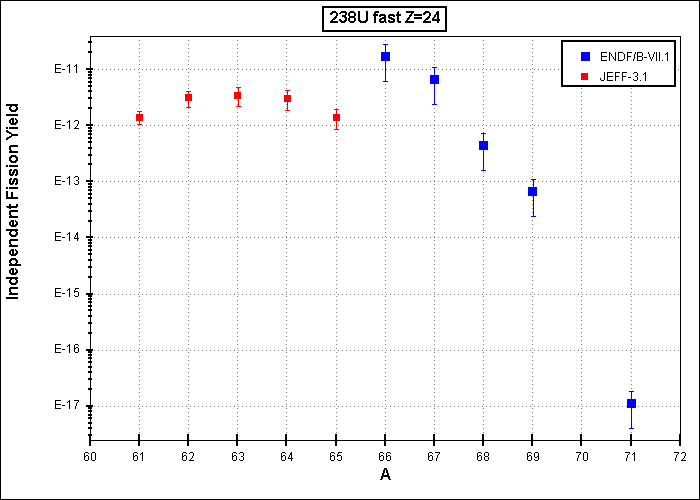
Task: Click the y-axis label E-13
Action: tap(67, 181)
